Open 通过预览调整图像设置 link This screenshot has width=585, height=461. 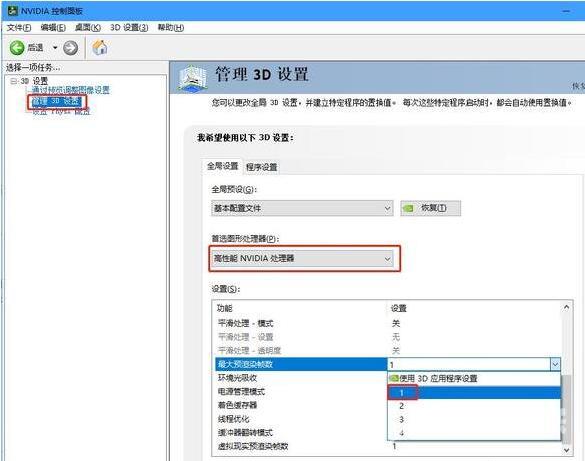coord(71,90)
